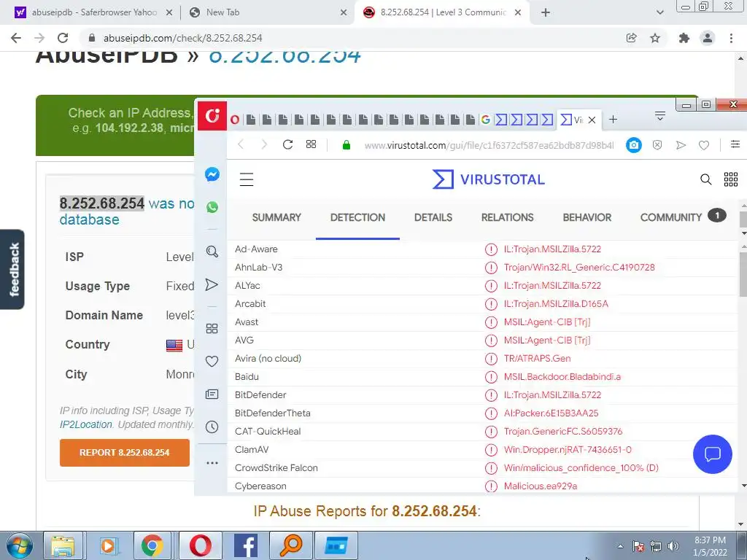
Task: Open Messenger in Opera sidebar
Action: pyautogui.click(x=212, y=174)
